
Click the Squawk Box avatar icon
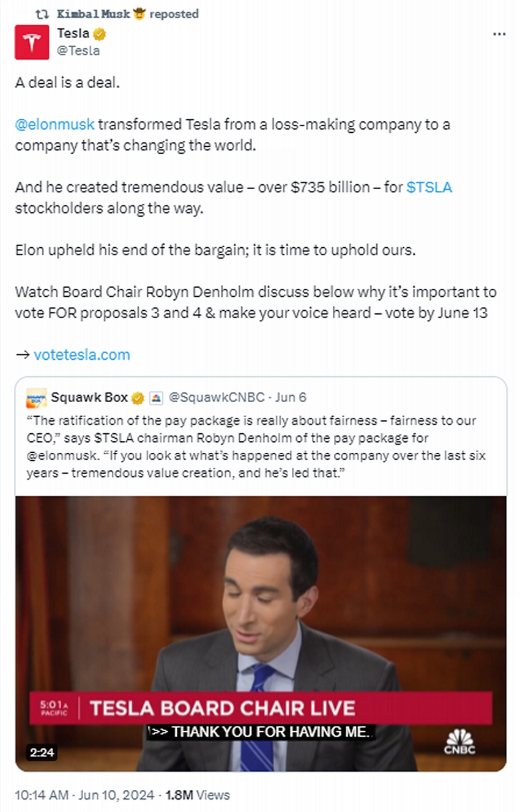coord(37,398)
